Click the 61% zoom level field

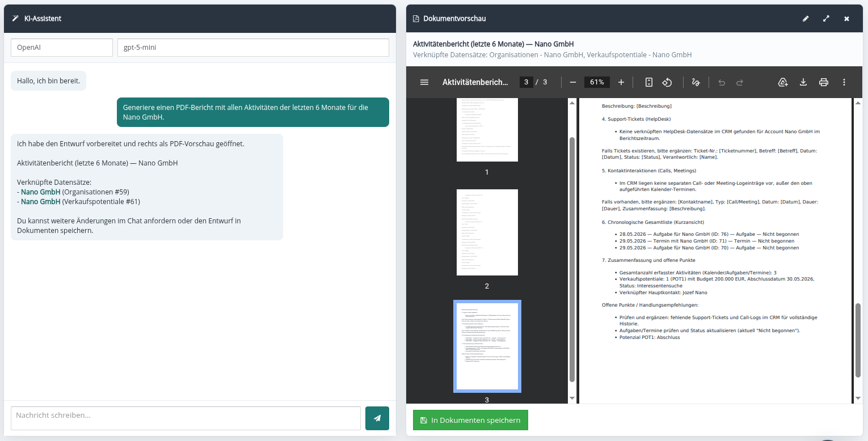597,82
